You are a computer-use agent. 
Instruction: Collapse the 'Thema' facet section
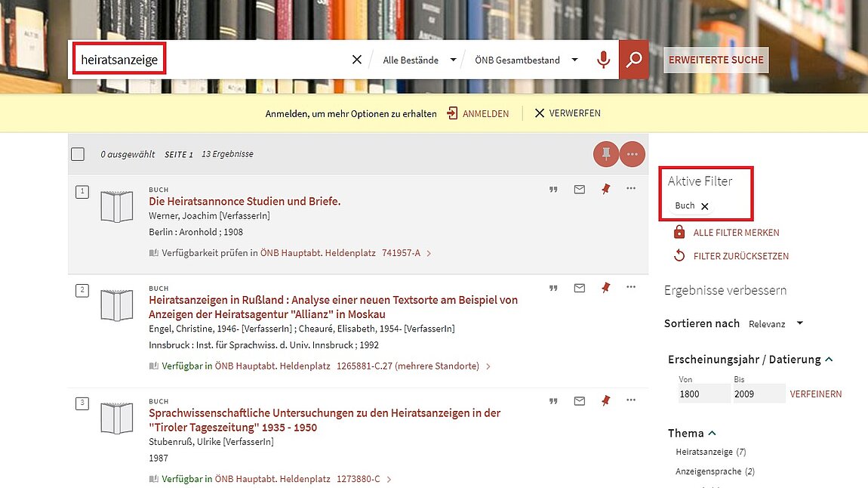pos(712,433)
